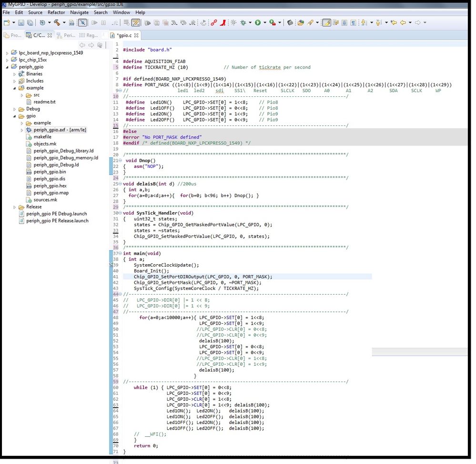This screenshot has height=464, width=476.
Task: Click the Search flashlight icon
Action: 310,22
